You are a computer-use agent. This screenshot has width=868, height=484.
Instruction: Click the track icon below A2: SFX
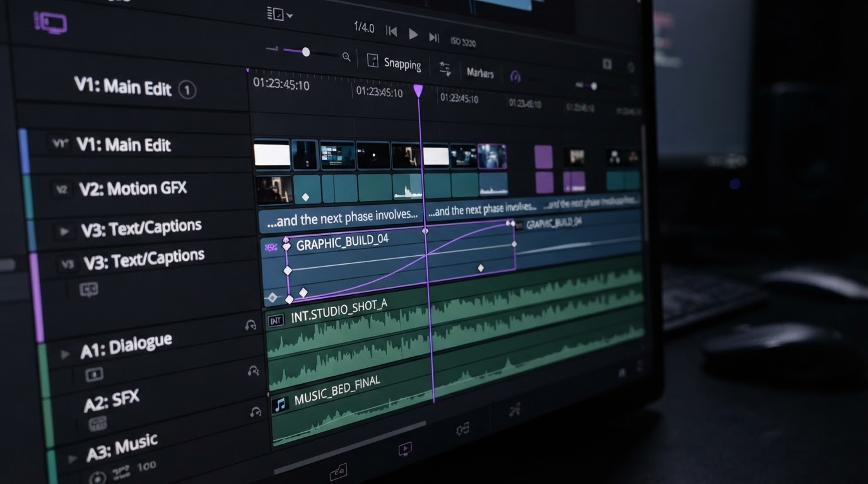coord(97,423)
